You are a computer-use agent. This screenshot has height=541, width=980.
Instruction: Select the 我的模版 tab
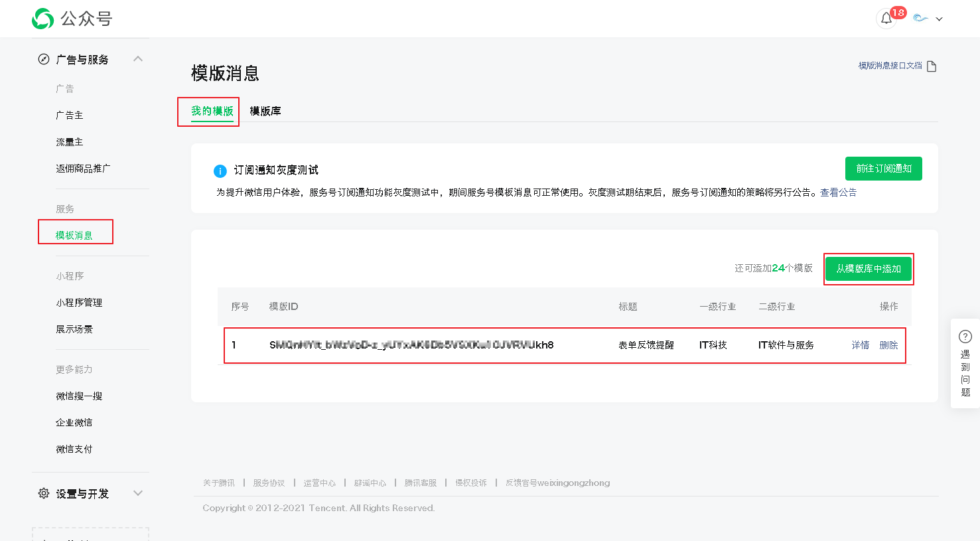(x=212, y=112)
